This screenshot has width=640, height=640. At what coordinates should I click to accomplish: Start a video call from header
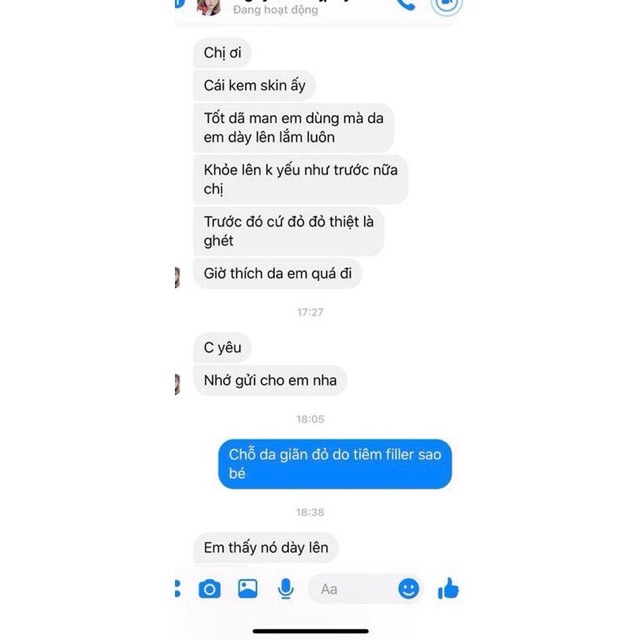pos(447,5)
